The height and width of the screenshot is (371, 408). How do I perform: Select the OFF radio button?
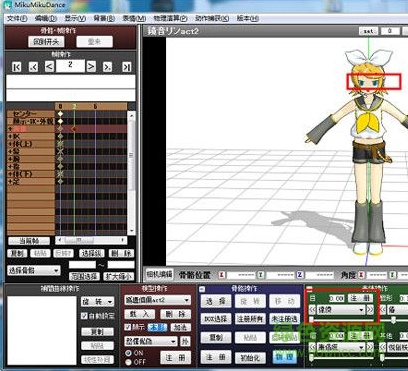[128, 362]
